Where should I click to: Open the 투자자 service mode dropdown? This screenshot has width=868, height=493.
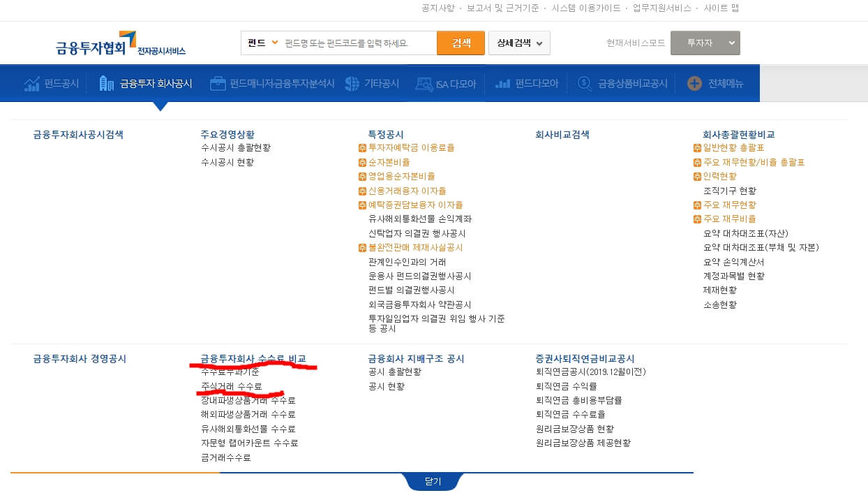pos(705,43)
